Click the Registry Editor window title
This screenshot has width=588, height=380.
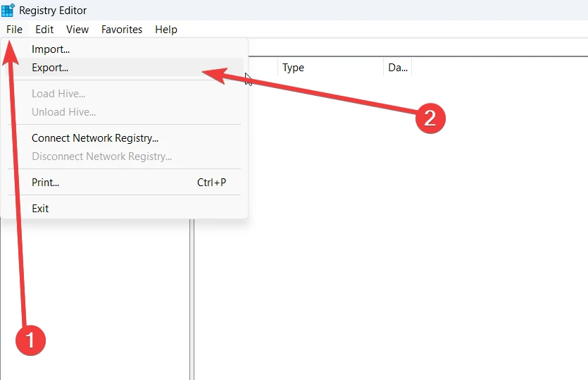[53, 11]
